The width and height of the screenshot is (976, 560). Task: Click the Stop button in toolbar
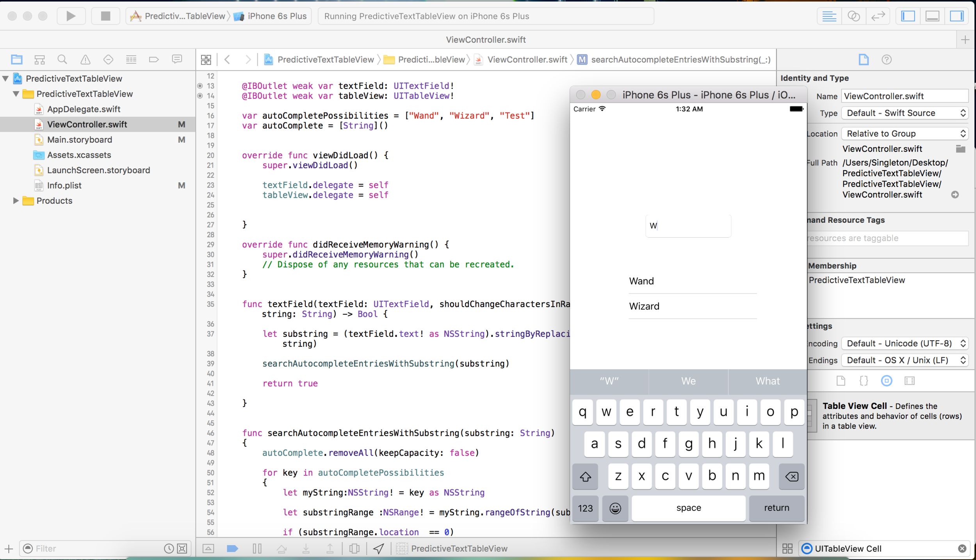pos(105,16)
